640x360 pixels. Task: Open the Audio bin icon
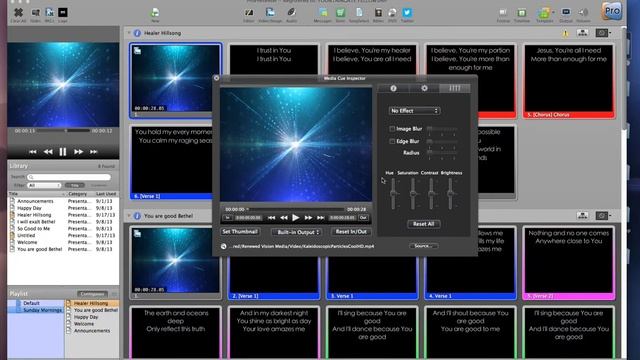[291, 13]
